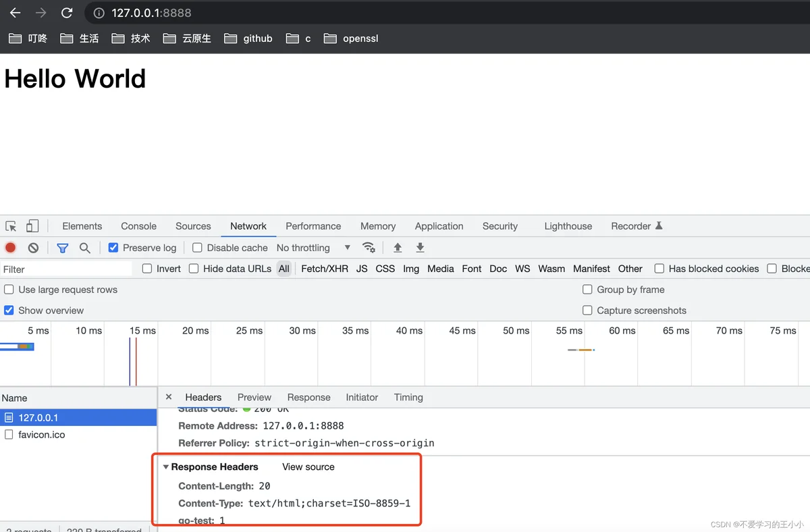The width and height of the screenshot is (810, 532).
Task: Filter by JS requests
Action: 362,269
